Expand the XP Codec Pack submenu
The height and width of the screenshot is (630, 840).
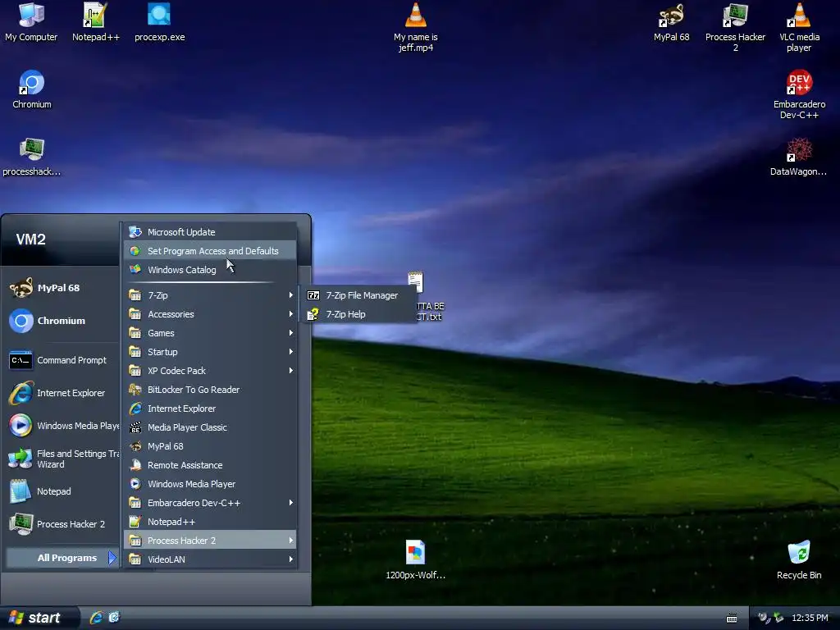[211, 371]
